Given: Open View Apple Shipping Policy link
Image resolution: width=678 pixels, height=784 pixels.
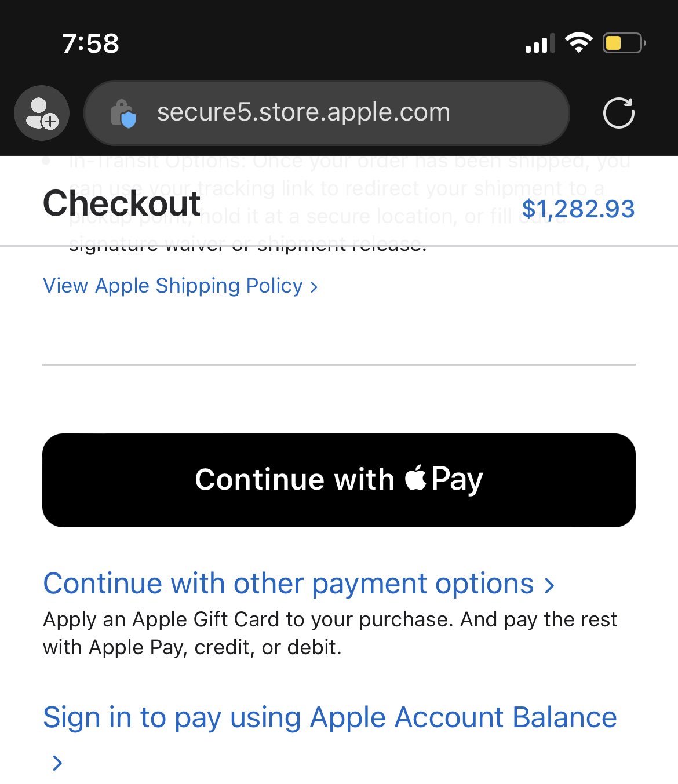Looking at the screenshot, I should tap(173, 286).
